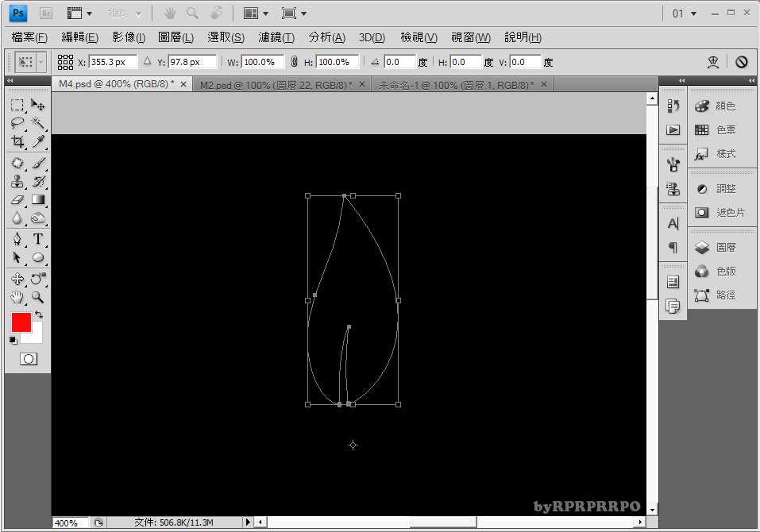Select the Hand tool in toolbox
Image resolution: width=760 pixels, height=532 pixels.
[17, 297]
